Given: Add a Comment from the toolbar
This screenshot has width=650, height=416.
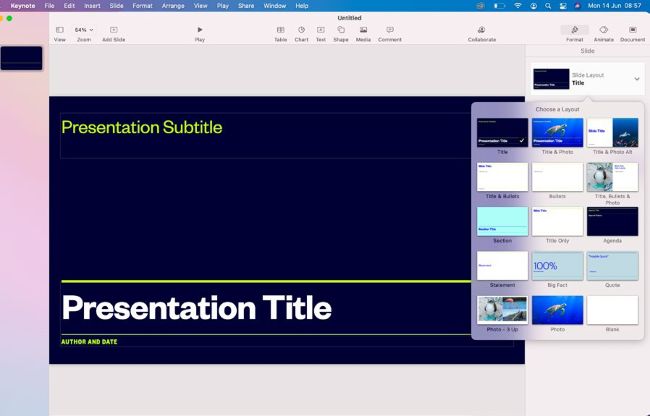Looking at the screenshot, I should 390,30.
